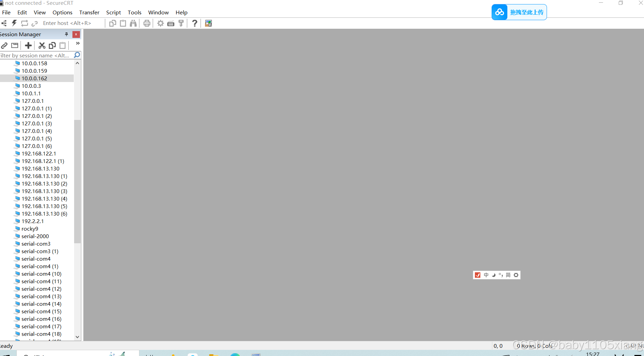
Task: Click session list scroll down arrow
Action: (78, 337)
